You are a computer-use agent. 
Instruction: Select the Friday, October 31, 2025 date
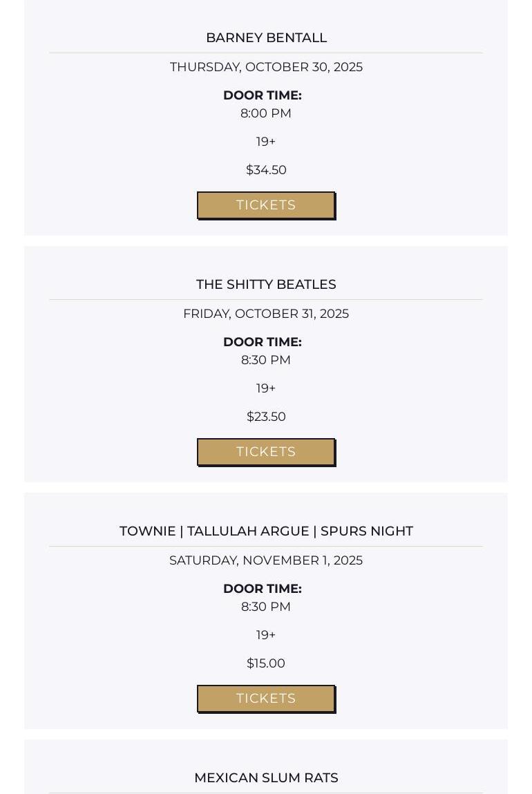[266, 314]
